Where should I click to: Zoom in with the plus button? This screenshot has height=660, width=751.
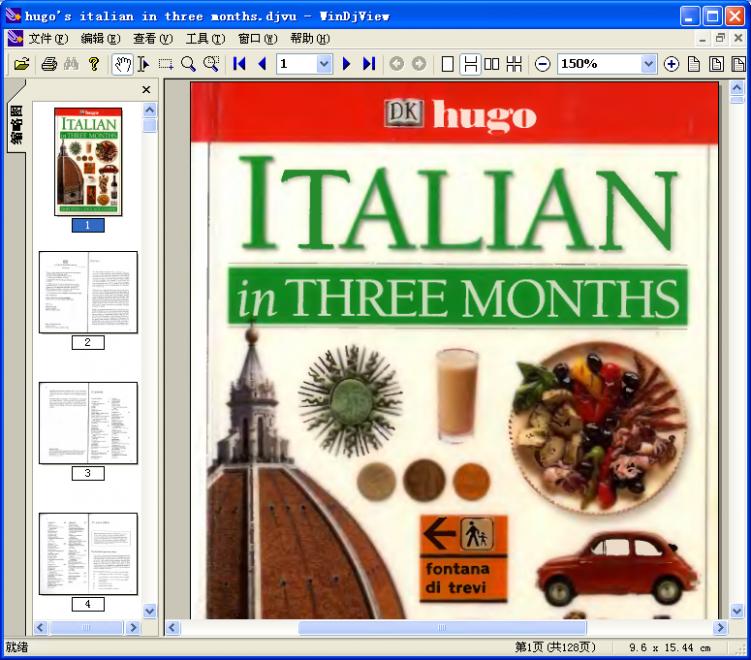[671, 64]
